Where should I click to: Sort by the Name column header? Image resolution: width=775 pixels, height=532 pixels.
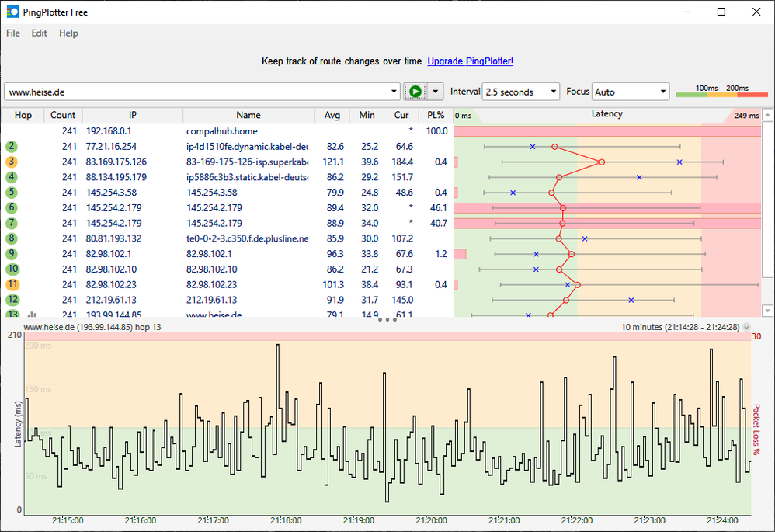pyautogui.click(x=248, y=115)
